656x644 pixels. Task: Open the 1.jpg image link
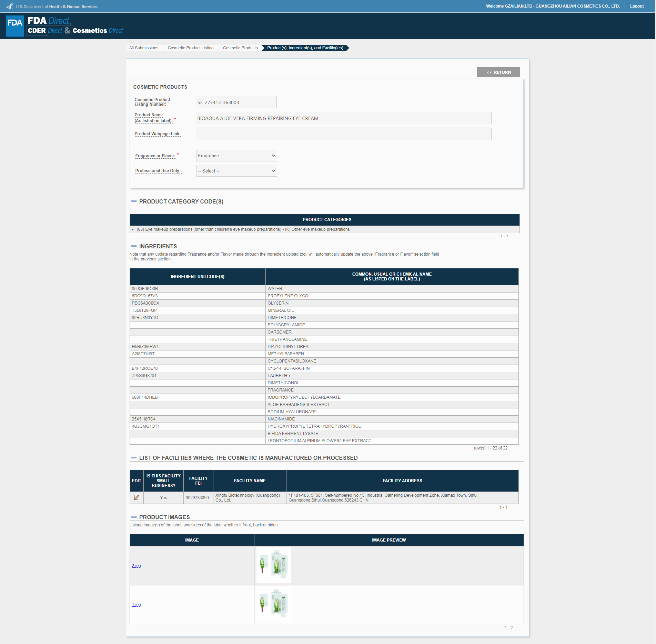(x=136, y=605)
